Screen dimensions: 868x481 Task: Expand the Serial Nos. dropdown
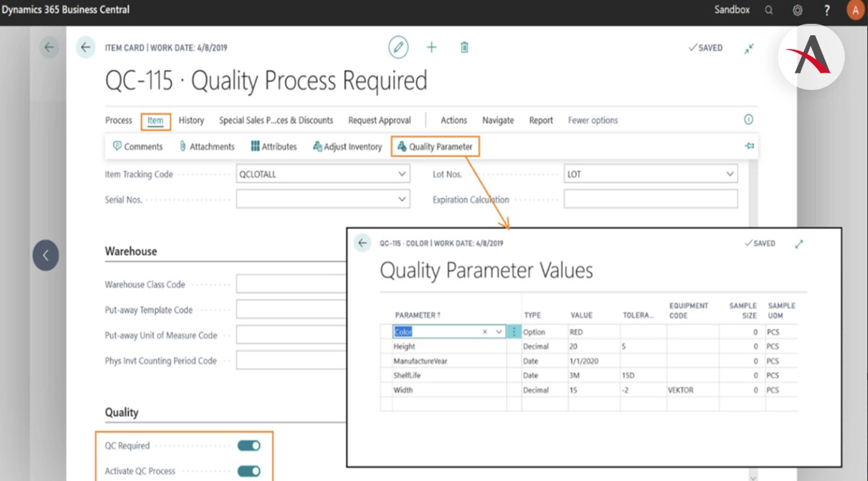(402, 199)
